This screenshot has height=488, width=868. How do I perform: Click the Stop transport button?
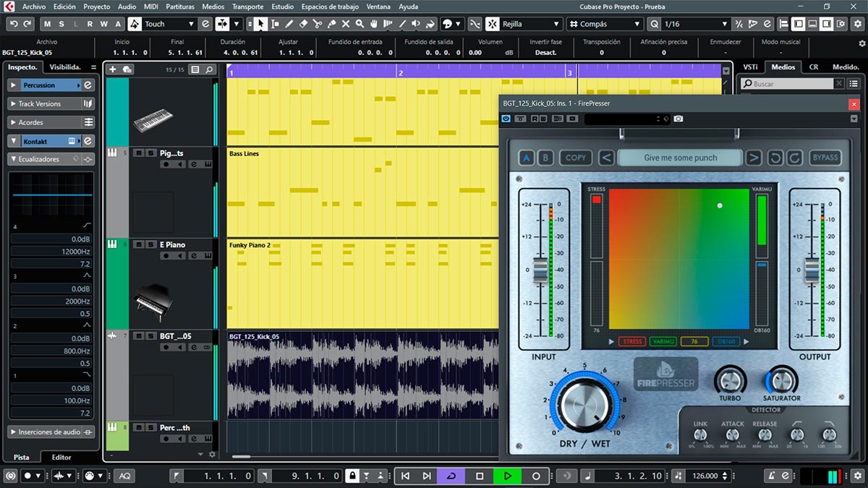(480, 476)
